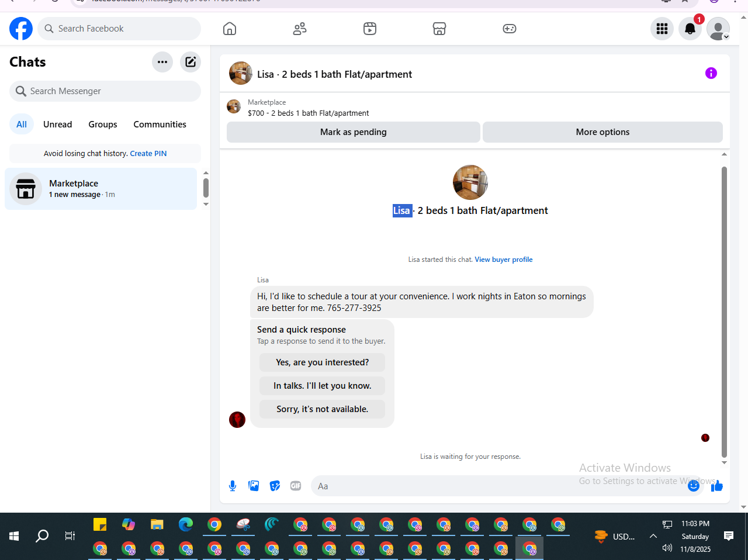Open File Explorer from the taskbar
The image size is (748, 560).
coord(157,524)
